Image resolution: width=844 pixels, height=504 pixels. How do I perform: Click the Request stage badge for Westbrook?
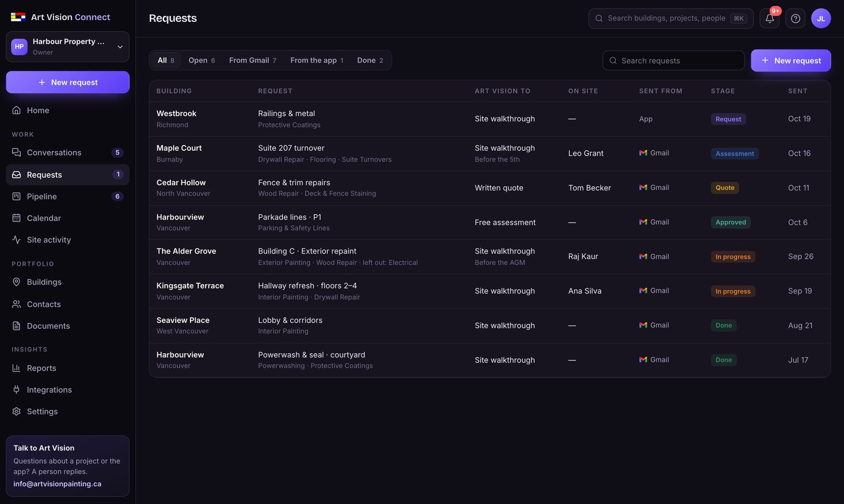point(728,119)
